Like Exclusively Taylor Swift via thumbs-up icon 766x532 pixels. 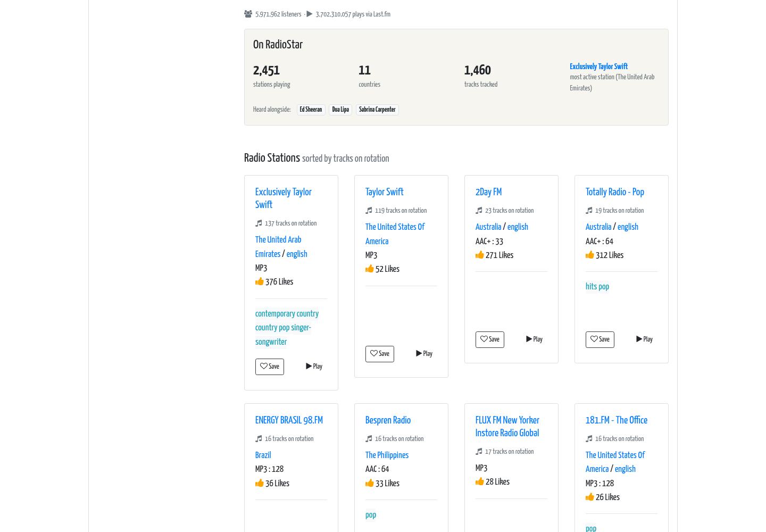pos(260,281)
